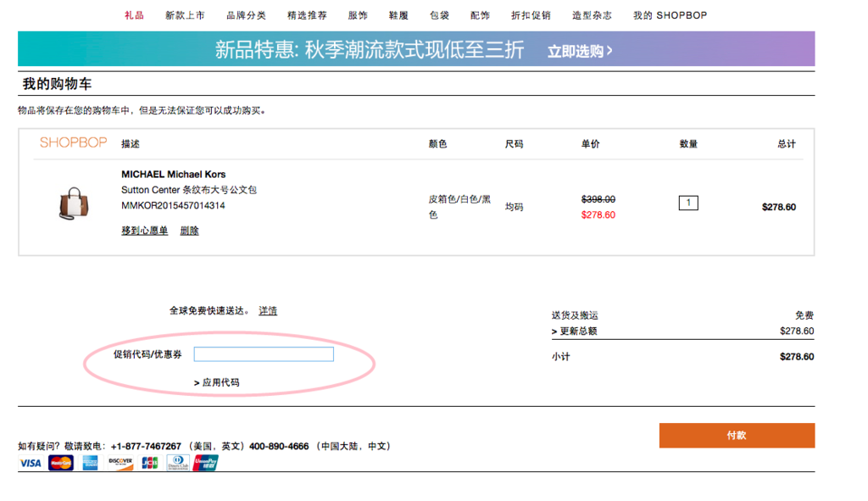The image size is (868, 501).
Task: Click 立即选购 on promo banner
Action: tap(580, 51)
